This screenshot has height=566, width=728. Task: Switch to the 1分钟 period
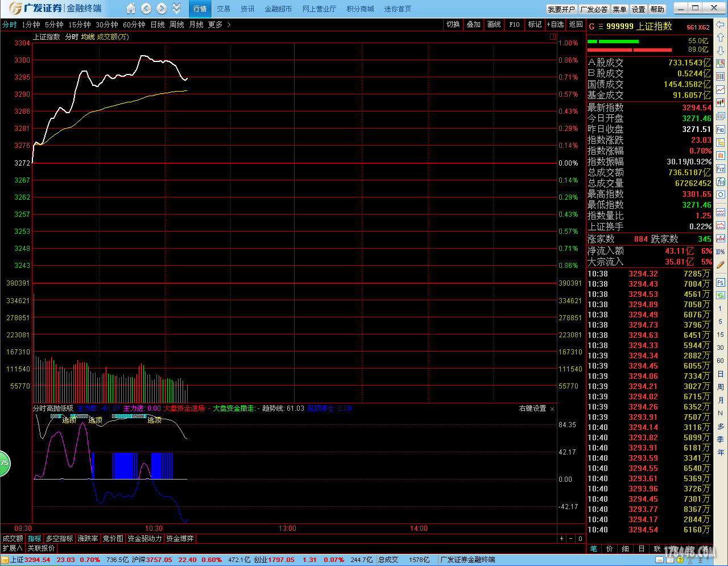tap(31, 24)
